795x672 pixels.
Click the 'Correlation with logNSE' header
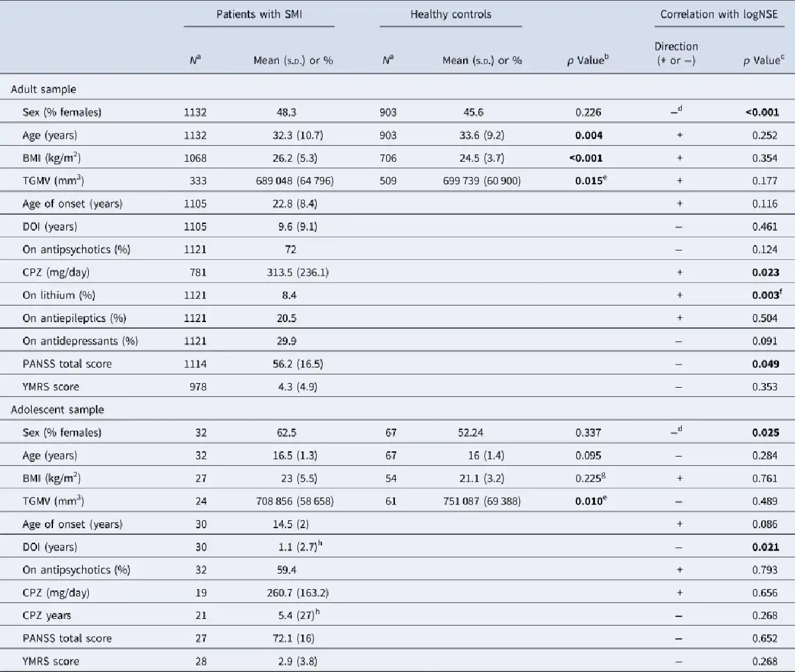point(719,14)
